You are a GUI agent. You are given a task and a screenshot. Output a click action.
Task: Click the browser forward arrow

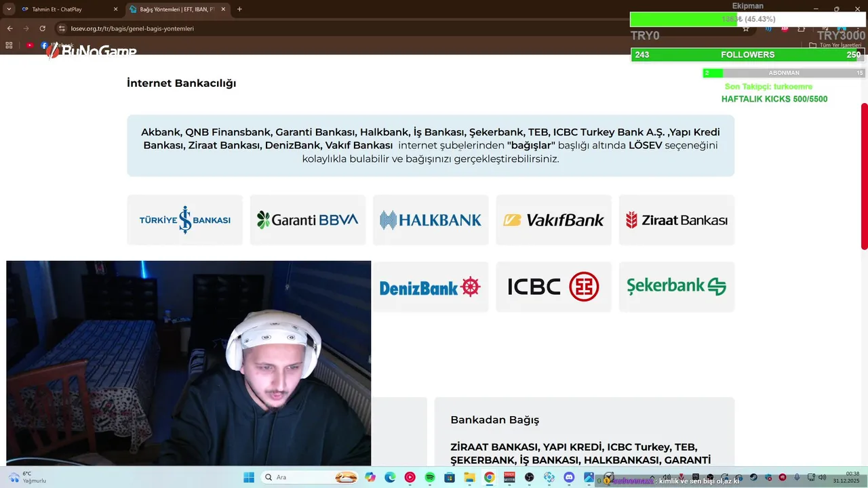click(x=26, y=28)
